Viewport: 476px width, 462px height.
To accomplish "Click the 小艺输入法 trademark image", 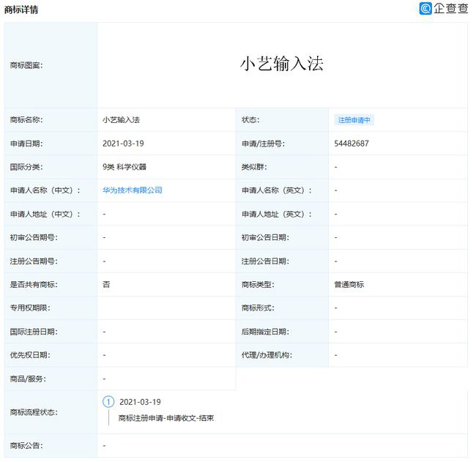I will tap(282, 64).
